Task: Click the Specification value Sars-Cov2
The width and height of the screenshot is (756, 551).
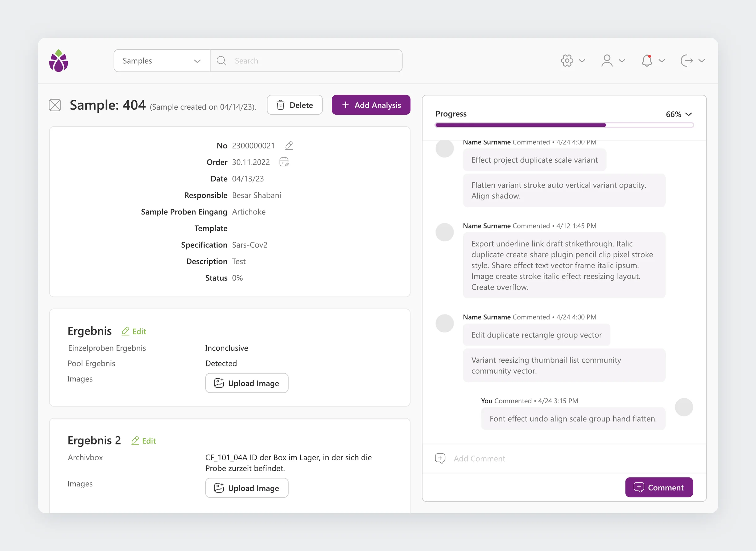Action: (250, 245)
